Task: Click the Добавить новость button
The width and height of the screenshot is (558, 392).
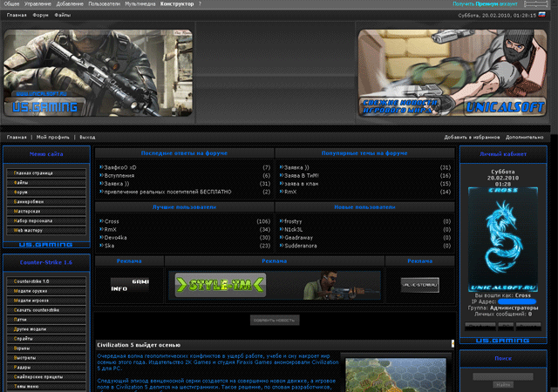Action: (x=275, y=320)
